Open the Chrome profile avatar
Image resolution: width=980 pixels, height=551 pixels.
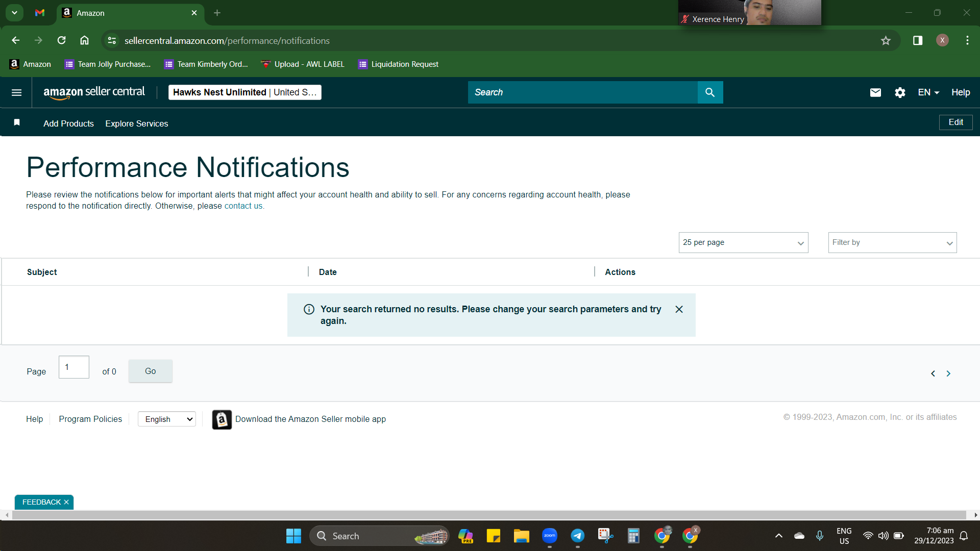coord(942,40)
